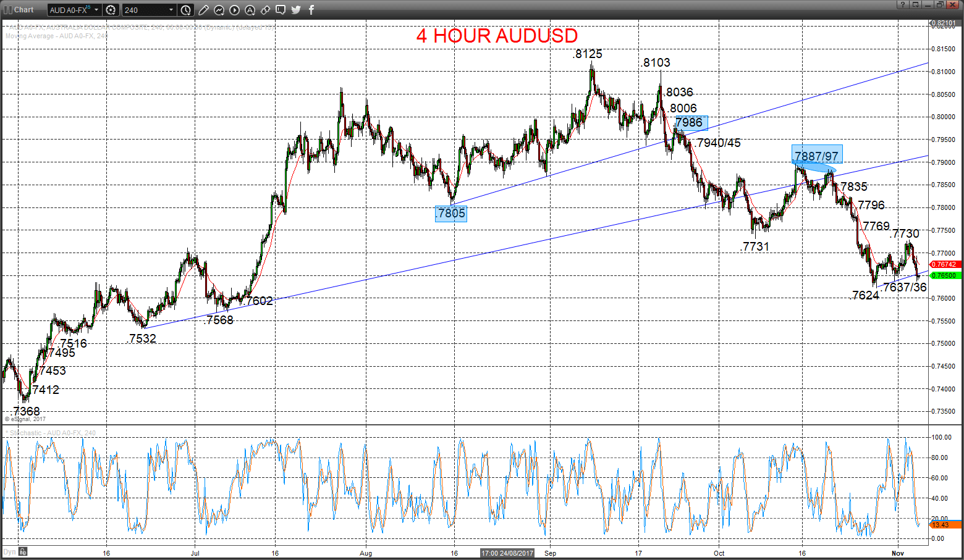Viewport: 964px width, 560px height.
Task: Select the .8103 annotation label
Action: coord(655,62)
